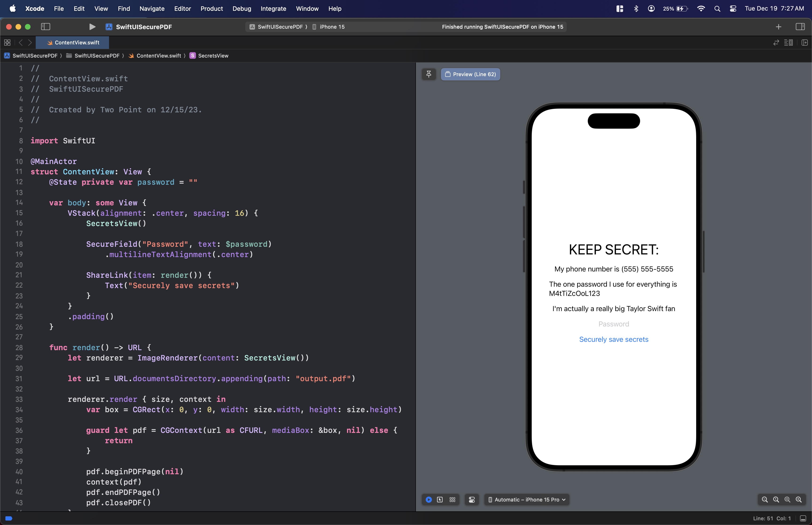Switch to Selectable preview mode

click(440, 499)
